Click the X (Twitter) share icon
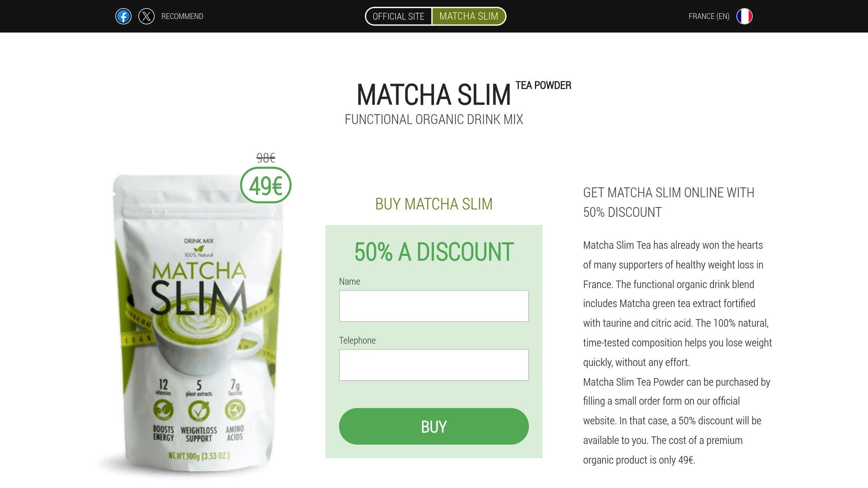The height and width of the screenshot is (488, 868). [146, 17]
